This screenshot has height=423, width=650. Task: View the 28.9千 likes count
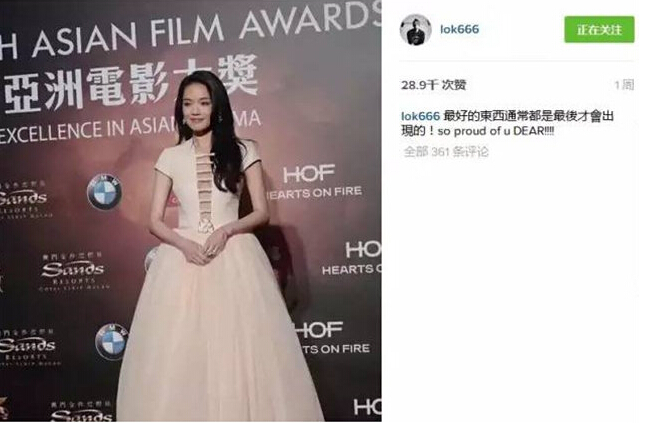[x=434, y=85]
